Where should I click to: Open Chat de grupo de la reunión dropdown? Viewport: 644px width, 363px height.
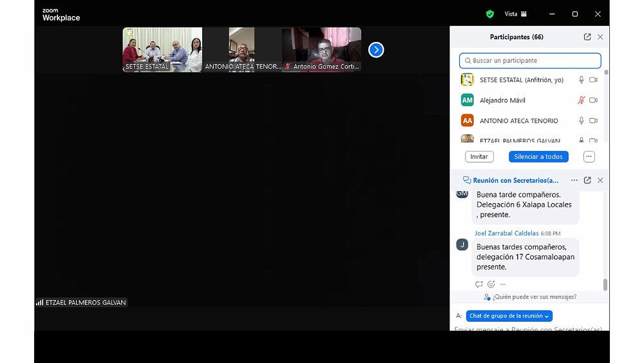point(509,316)
